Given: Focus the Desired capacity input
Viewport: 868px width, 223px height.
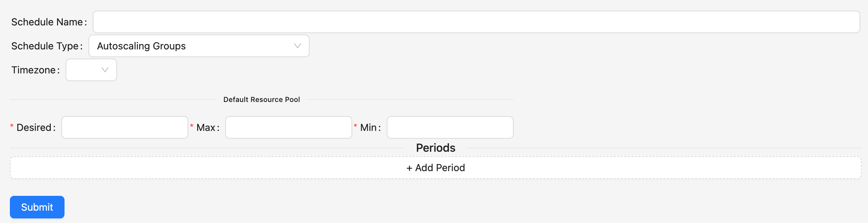Looking at the screenshot, I should (x=124, y=127).
